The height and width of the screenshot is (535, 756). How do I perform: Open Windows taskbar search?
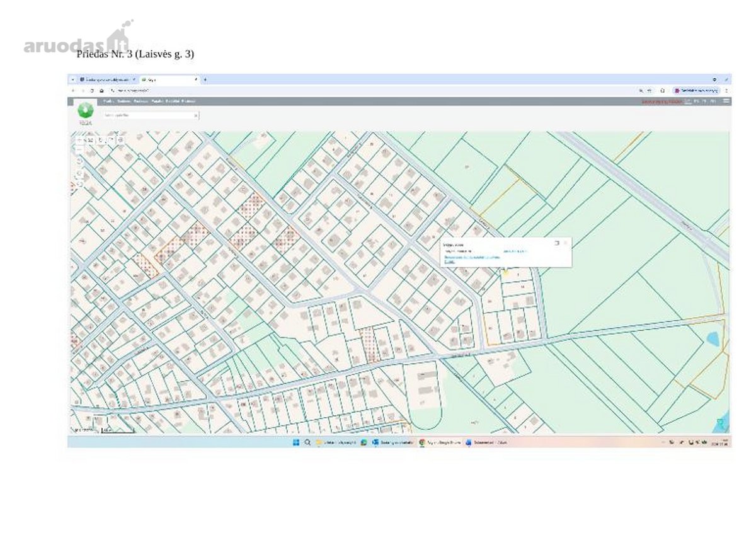click(x=307, y=442)
